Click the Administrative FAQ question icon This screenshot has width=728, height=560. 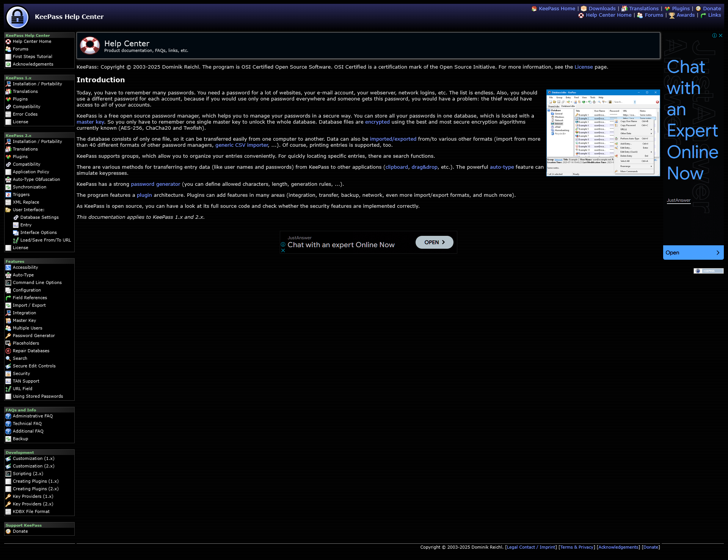(8, 416)
